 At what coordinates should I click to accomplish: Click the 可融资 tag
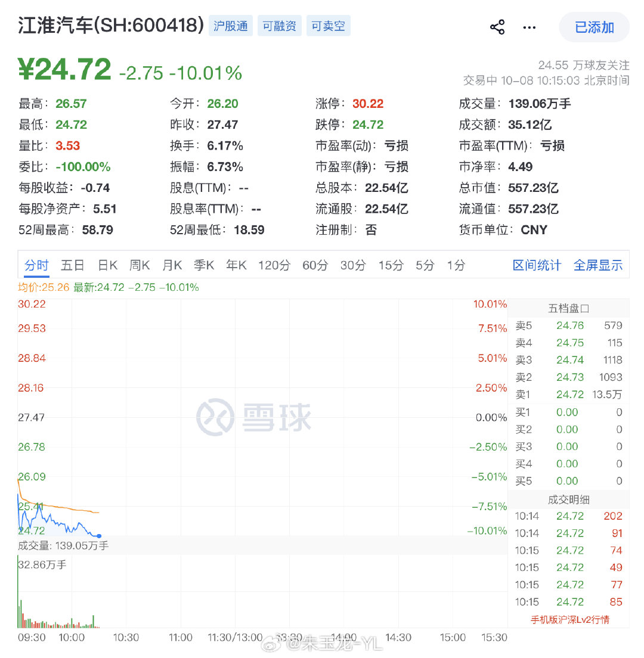point(279,26)
